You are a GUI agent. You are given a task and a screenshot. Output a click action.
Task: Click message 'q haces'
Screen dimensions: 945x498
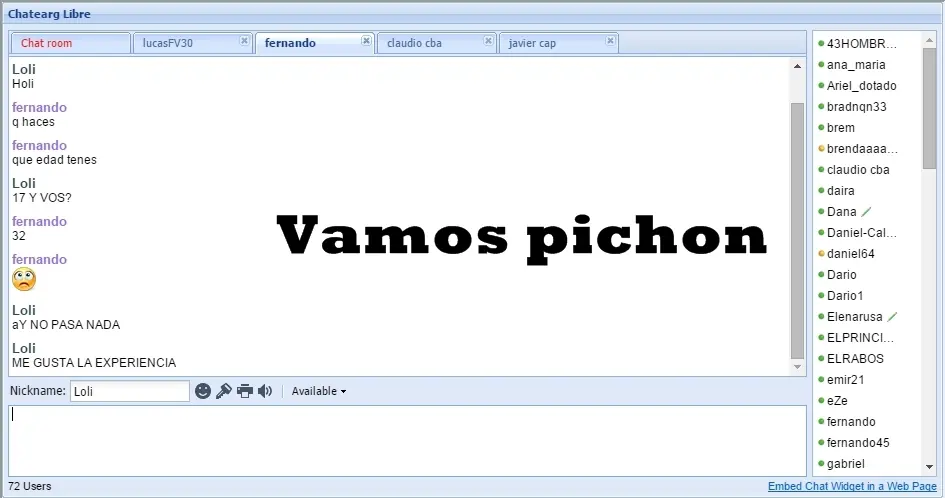[x=33, y=122]
